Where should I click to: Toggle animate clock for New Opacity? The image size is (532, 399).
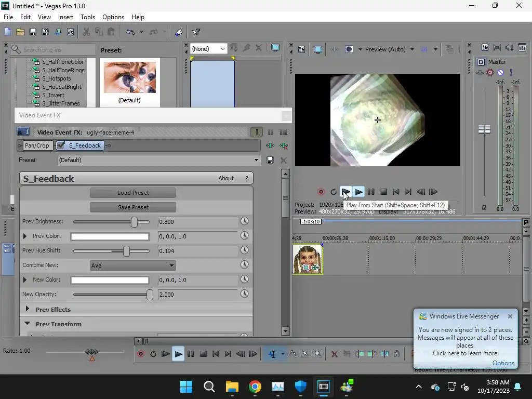[x=244, y=294]
